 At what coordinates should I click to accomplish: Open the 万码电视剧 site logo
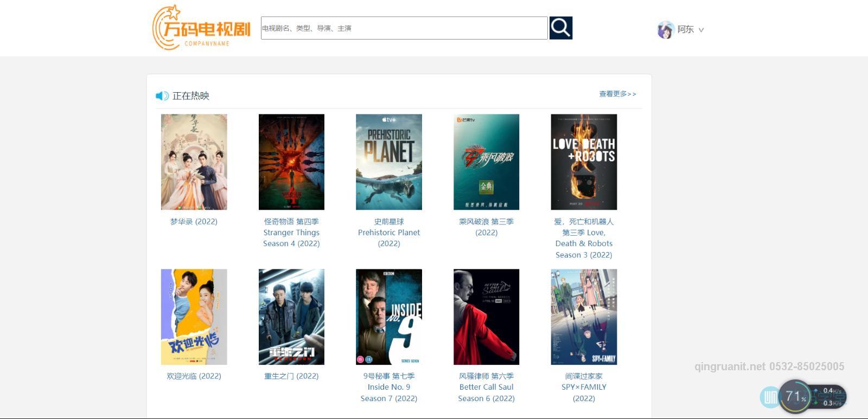(x=202, y=28)
